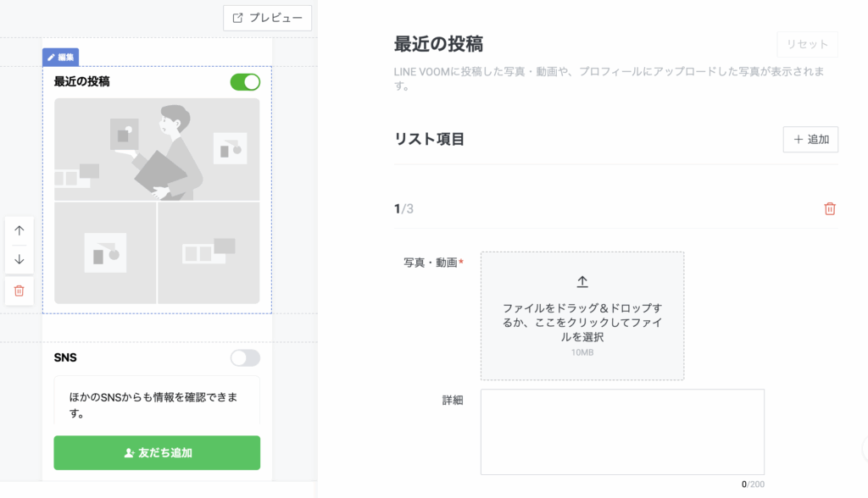
Task: Move the section down with the down arrow
Action: 19,259
